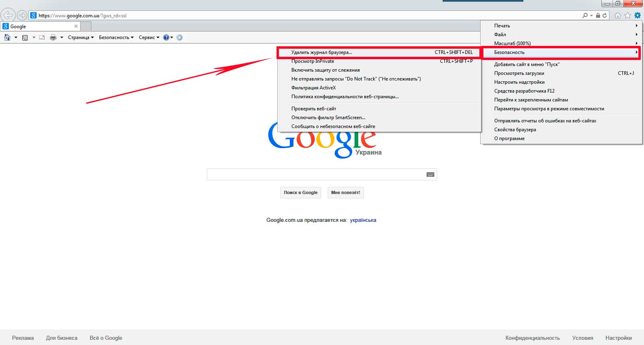This screenshot has height=345, width=644.
Task: Open the Для бизнеса footer link
Action: 62,338
